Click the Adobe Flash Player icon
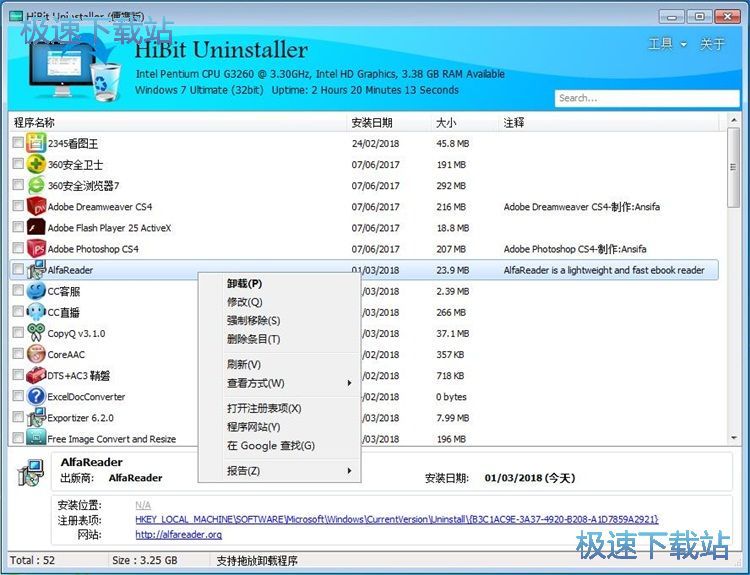 (x=36, y=227)
